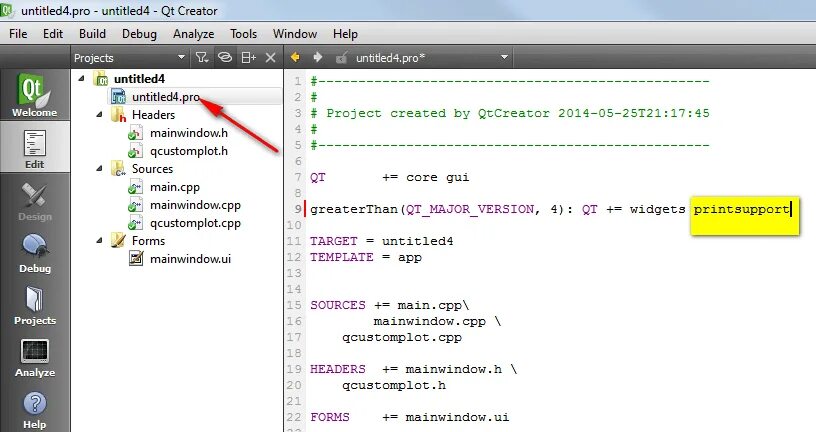The image size is (816, 432).
Task: Select the Forms folder label
Action: (x=148, y=240)
